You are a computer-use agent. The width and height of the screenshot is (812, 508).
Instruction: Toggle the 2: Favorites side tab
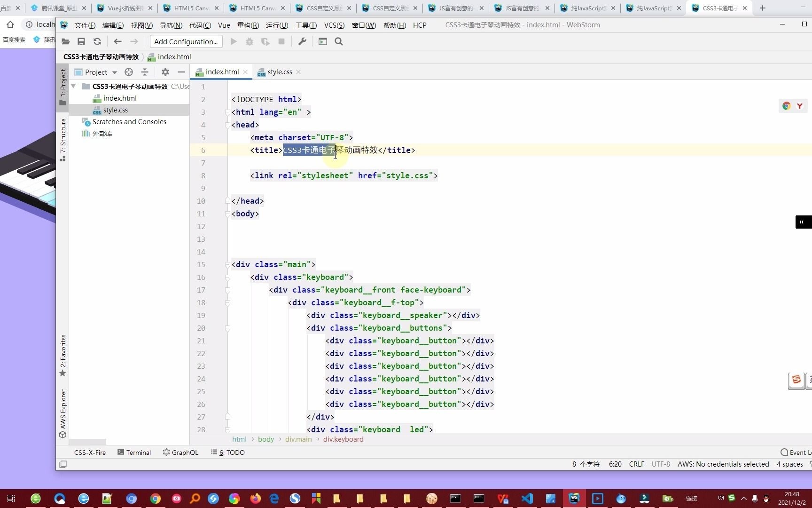click(x=62, y=356)
